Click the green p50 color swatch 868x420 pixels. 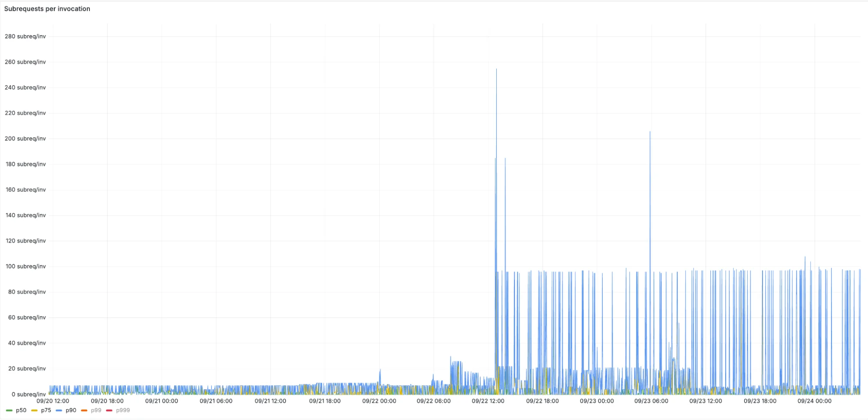click(9, 410)
